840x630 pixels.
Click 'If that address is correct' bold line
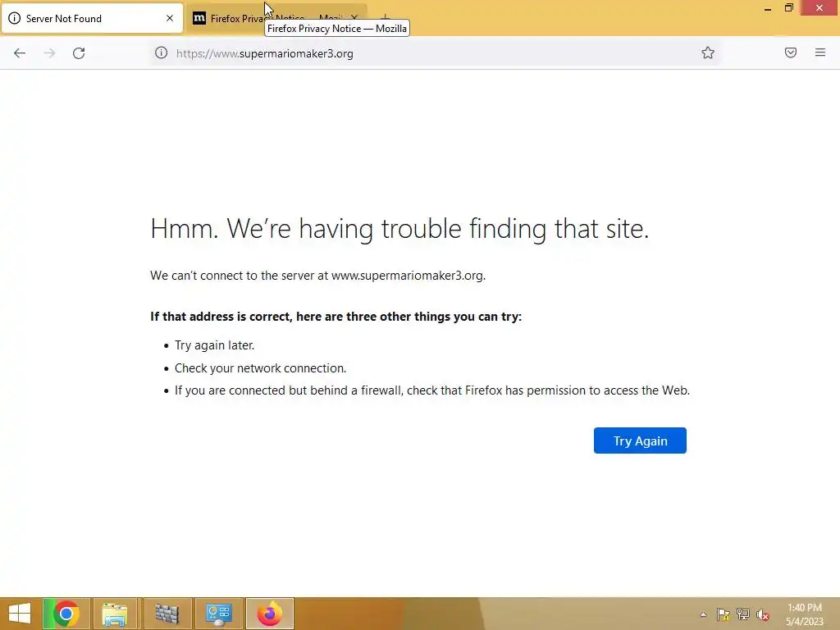[x=336, y=317]
